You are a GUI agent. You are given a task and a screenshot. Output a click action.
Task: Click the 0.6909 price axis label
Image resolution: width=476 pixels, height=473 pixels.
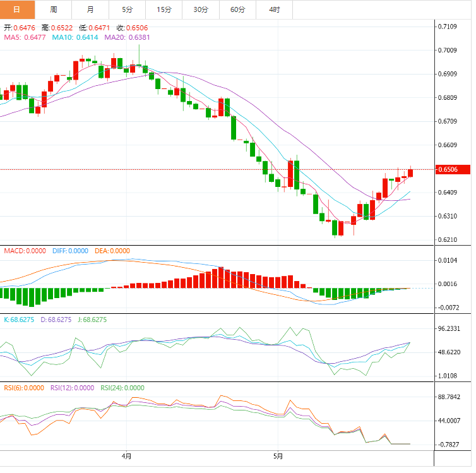(448, 74)
